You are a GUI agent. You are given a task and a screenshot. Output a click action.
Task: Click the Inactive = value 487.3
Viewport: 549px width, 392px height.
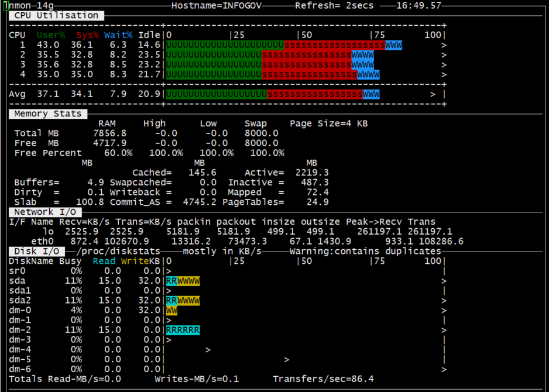[315, 183]
